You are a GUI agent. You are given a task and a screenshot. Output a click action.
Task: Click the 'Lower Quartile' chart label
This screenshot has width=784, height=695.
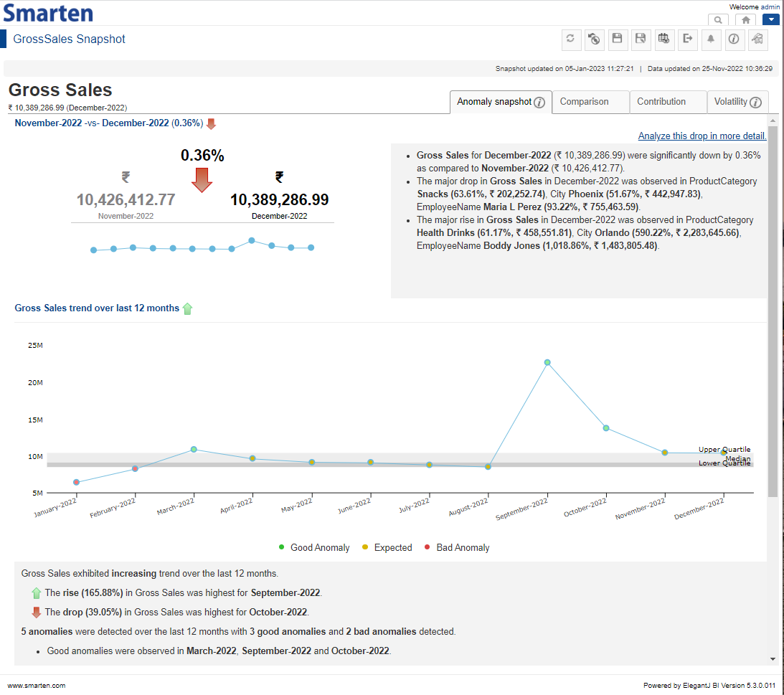(724, 463)
